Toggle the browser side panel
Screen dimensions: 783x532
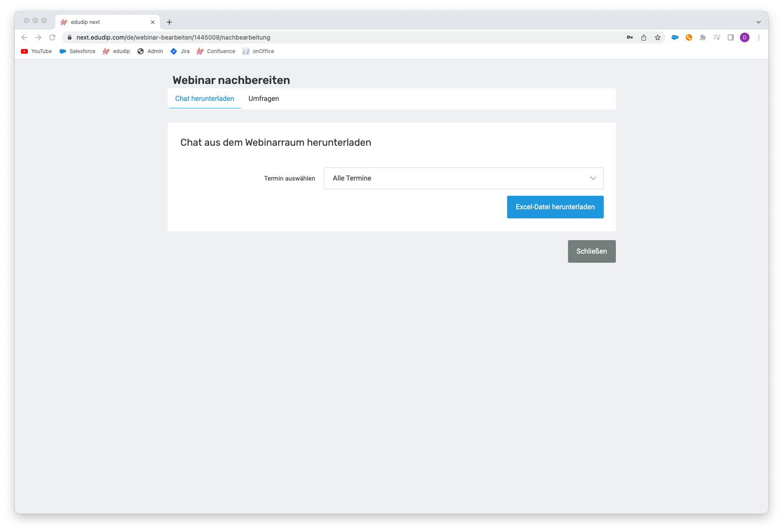point(731,38)
